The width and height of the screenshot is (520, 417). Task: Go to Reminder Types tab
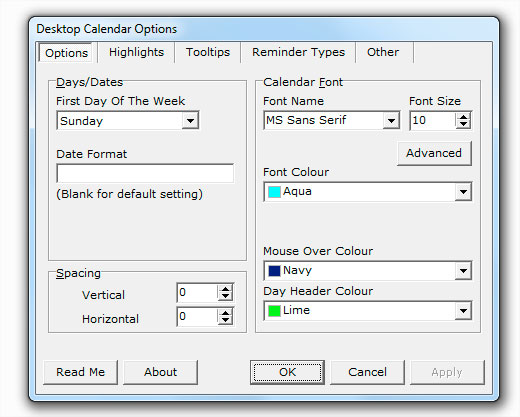tap(298, 52)
